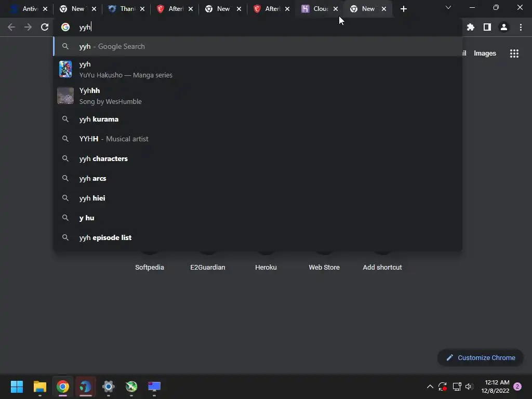Pick the Yyhhh song by WesHumble suggestion
532x399 pixels.
point(258,96)
